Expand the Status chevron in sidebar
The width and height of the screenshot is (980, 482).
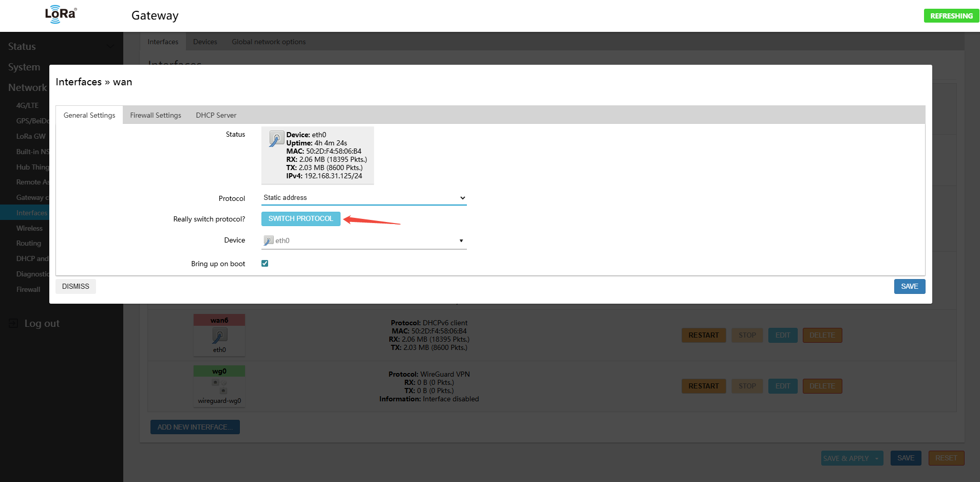[x=110, y=46]
